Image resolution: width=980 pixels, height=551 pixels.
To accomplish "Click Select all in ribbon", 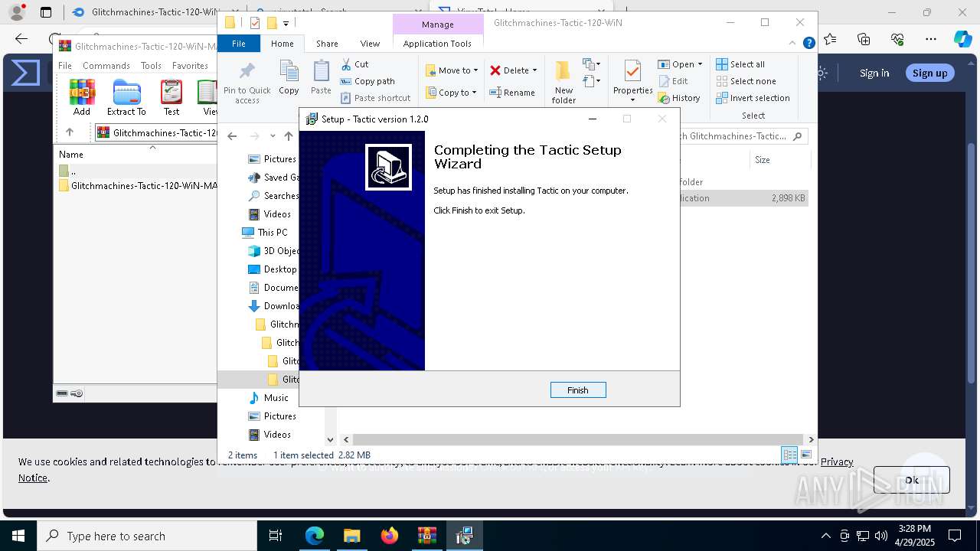I will [x=740, y=64].
